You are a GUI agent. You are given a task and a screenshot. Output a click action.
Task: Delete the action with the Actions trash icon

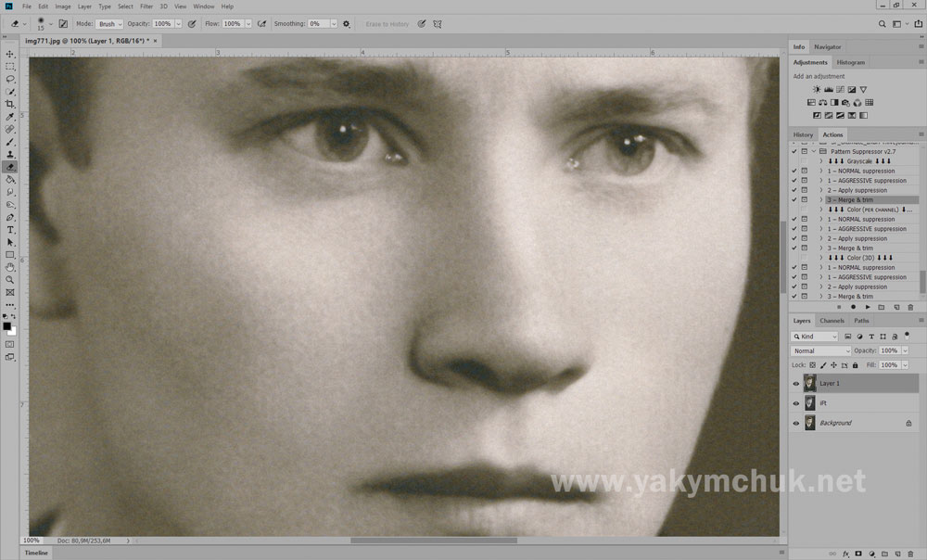coord(910,308)
